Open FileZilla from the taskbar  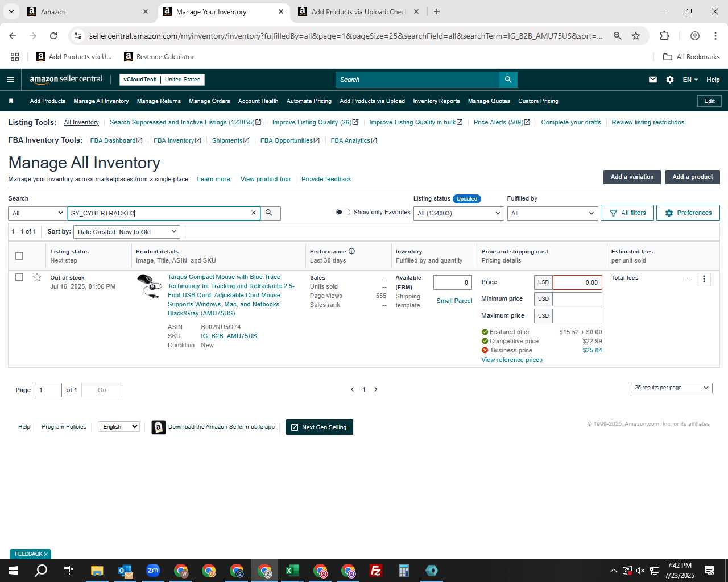(376, 571)
